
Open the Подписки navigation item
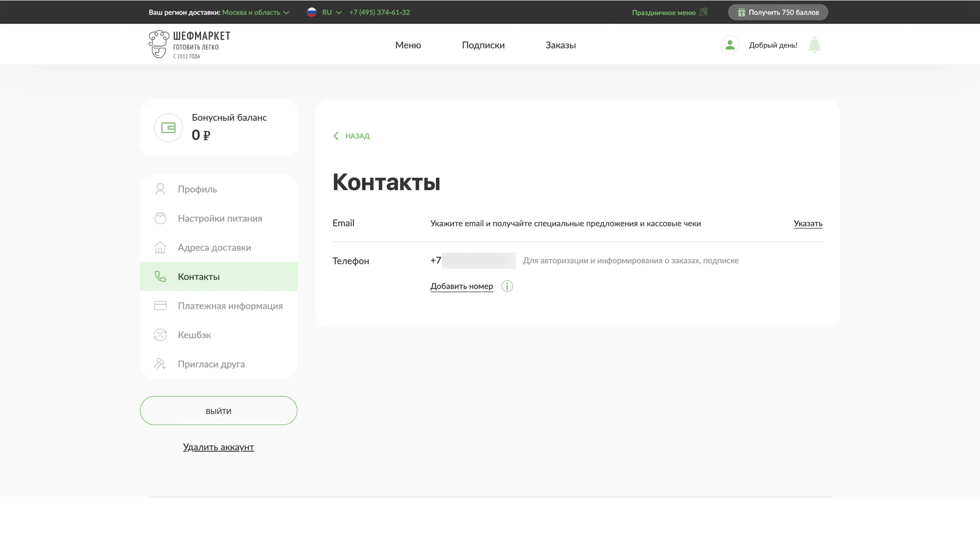(483, 45)
